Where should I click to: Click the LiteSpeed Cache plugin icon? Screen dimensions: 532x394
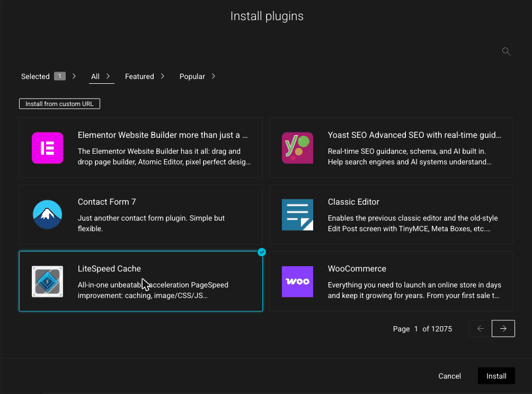click(48, 282)
